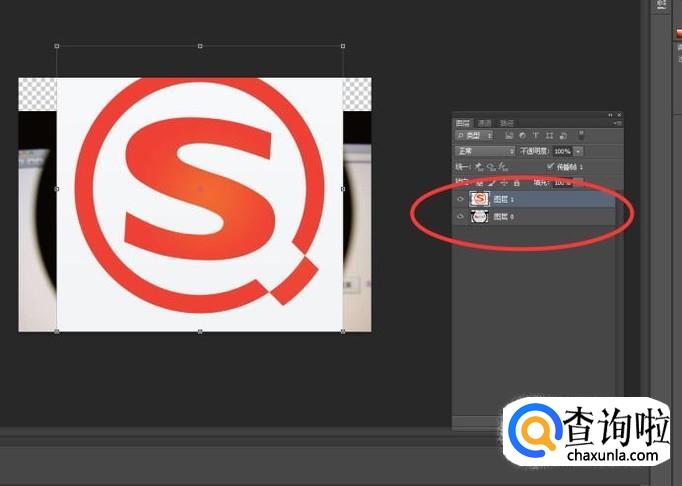Screen dimensions: 682x486
Task: Click the unify layer position icon
Action: [478, 167]
